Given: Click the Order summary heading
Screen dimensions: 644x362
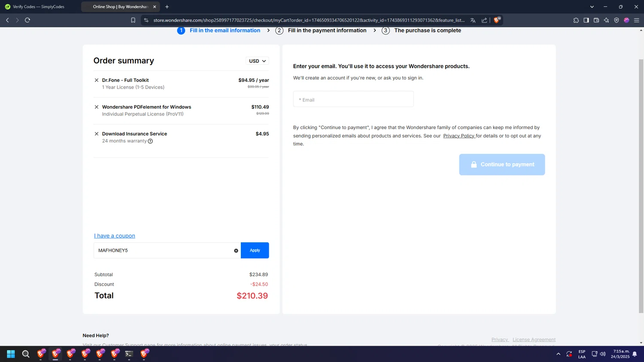Looking at the screenshot, I should (x=124, y=61).
